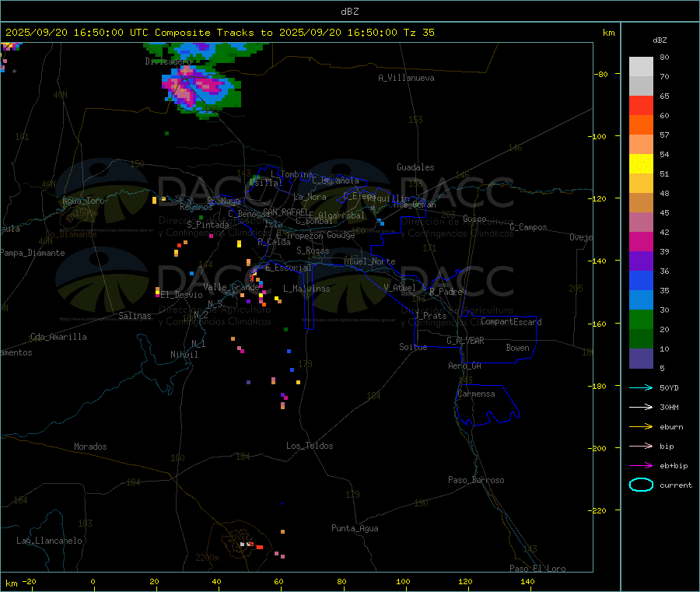Click the Soitue map label
This screenshot has width=700, height=592.
pos(413,347)
